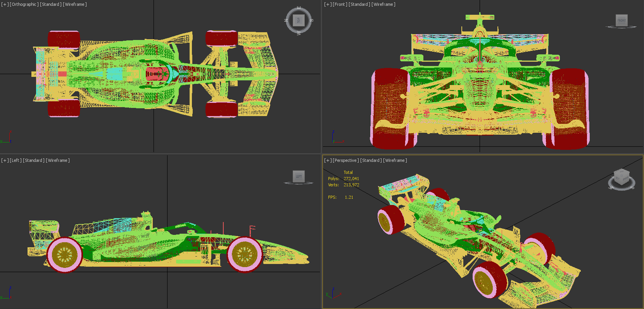Open the [Front] view label menu
This screenshot has width=644, height=309.
pos(340,4)
